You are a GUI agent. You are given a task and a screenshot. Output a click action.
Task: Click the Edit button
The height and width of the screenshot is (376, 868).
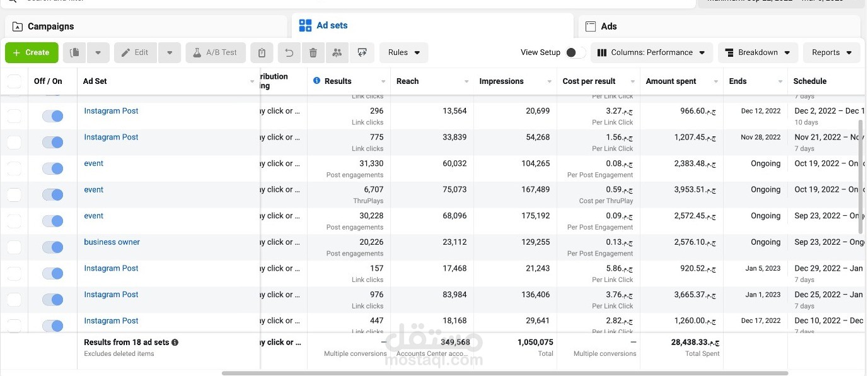pyautogui.click(x=135, y=52)
